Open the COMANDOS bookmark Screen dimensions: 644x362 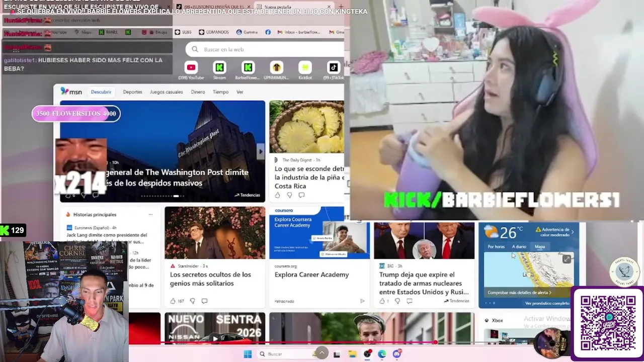click(x=214, y=32)
